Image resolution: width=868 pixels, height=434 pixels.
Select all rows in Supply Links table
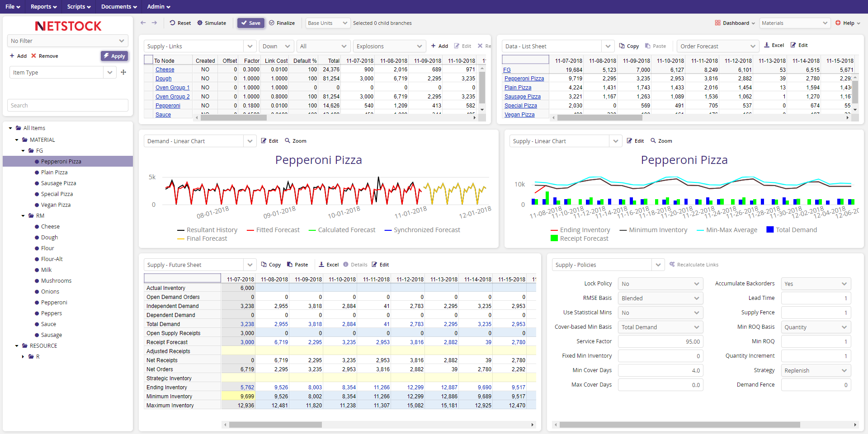148,59
